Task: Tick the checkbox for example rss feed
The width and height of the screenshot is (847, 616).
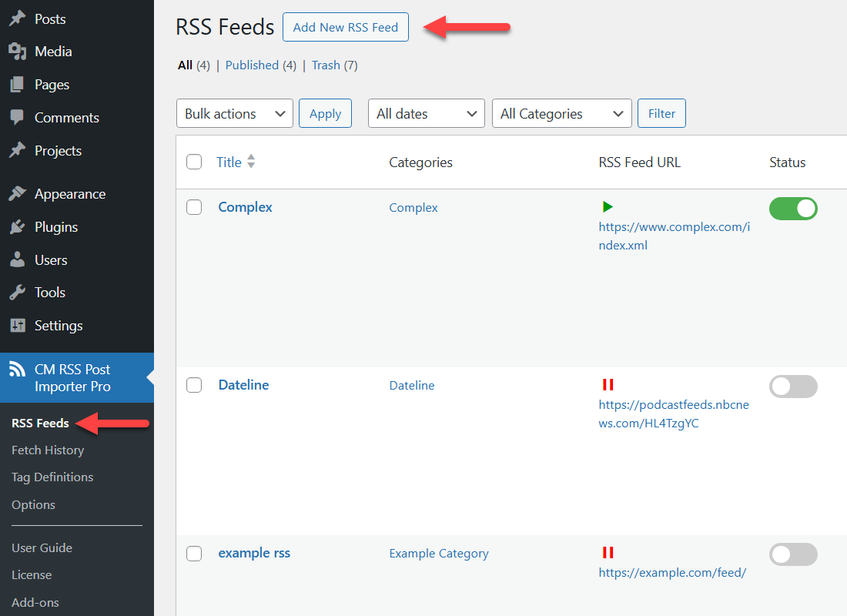Action: [x=194, y=554]
